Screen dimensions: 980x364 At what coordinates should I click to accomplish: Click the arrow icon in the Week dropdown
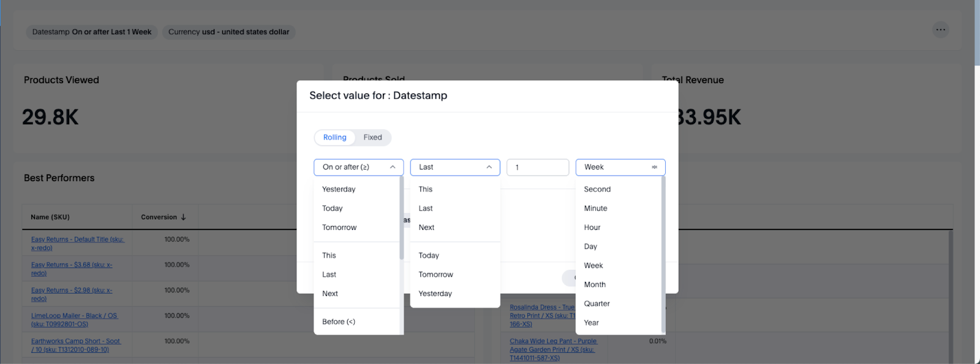point(654,167)
